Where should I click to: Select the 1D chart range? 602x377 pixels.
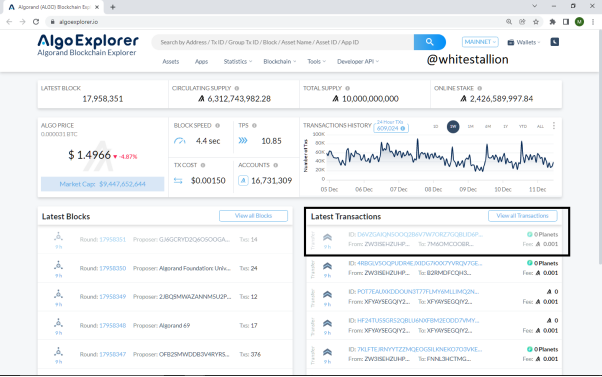point(436,126)
